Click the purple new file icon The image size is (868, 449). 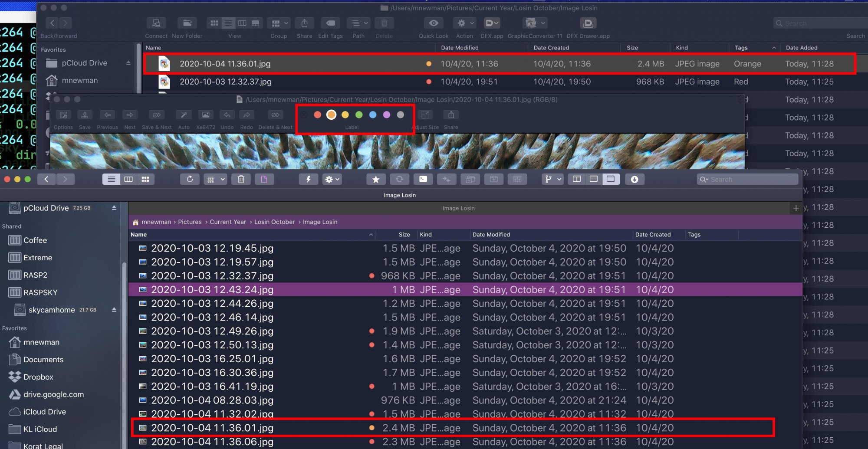tap(264, 179)
